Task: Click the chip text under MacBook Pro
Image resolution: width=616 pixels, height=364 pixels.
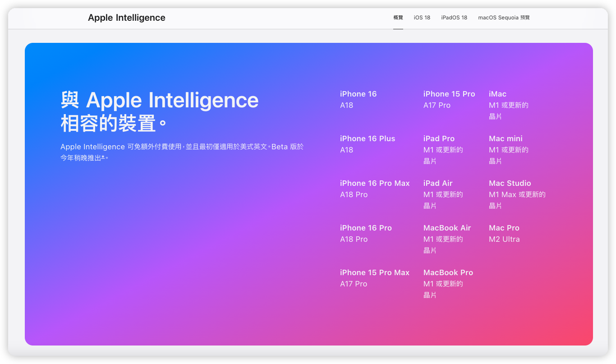Action: (x=443, y=289)
